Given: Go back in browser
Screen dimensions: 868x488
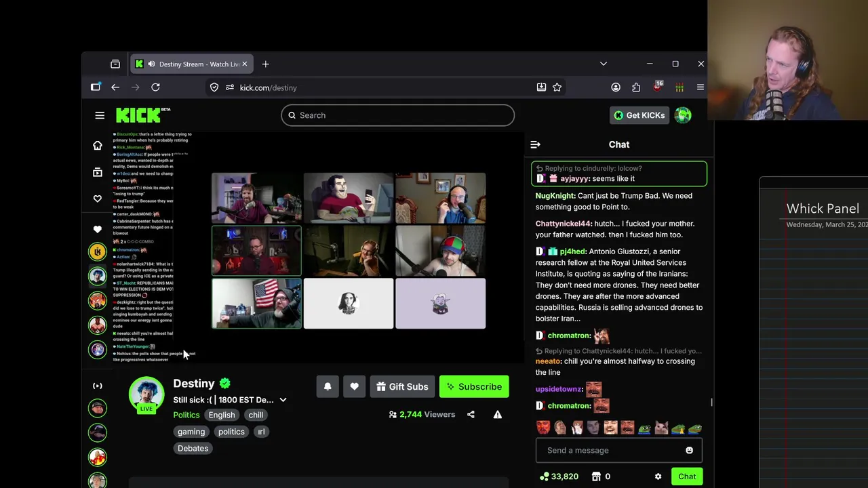Looking at the screenshot, I should (x=115, y=87).
